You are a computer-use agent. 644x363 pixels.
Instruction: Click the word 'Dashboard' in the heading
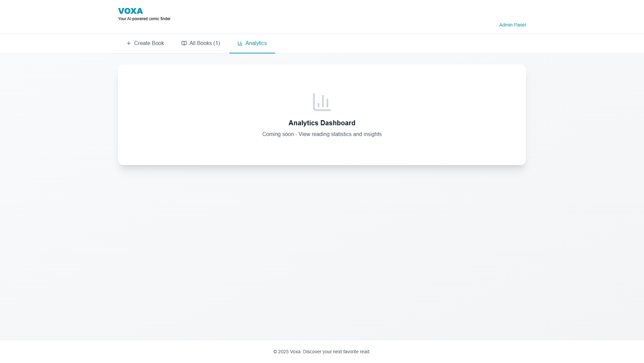pos(338,123)
